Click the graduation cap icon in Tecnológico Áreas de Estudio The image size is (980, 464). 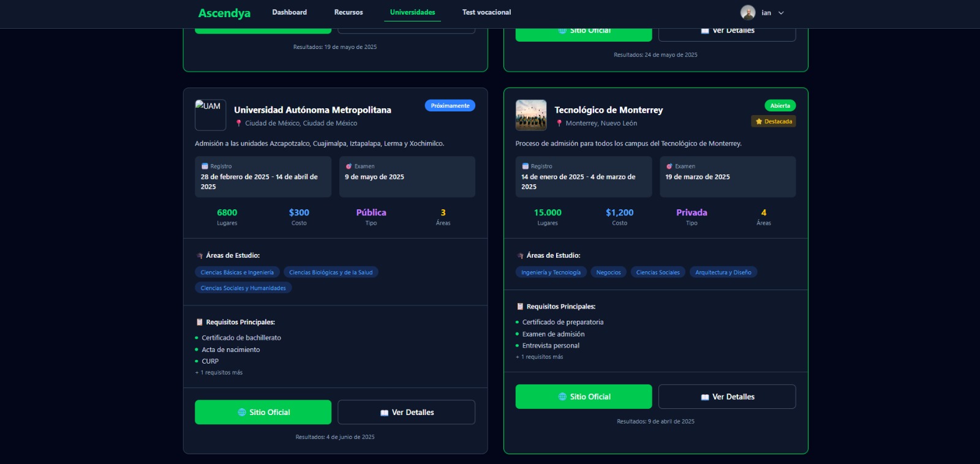point(520,256)
